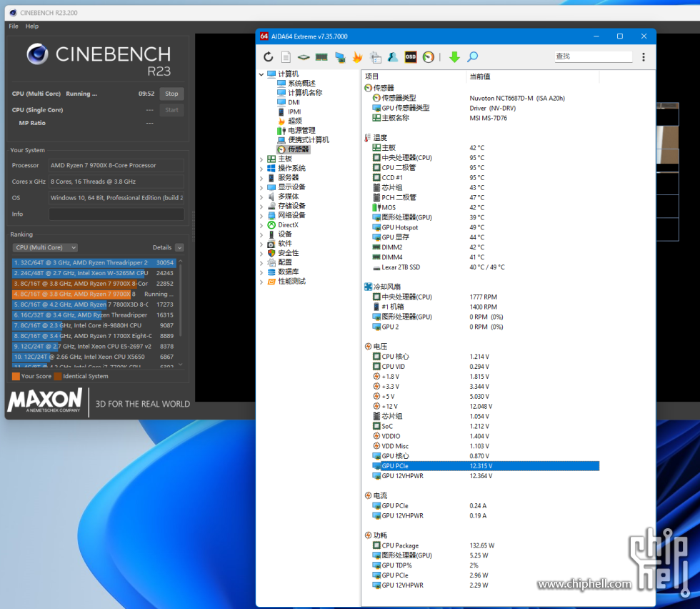This screenshot has width=700, height=609.
Task: Select 超频 in the tree
Action: coord(294,121)
